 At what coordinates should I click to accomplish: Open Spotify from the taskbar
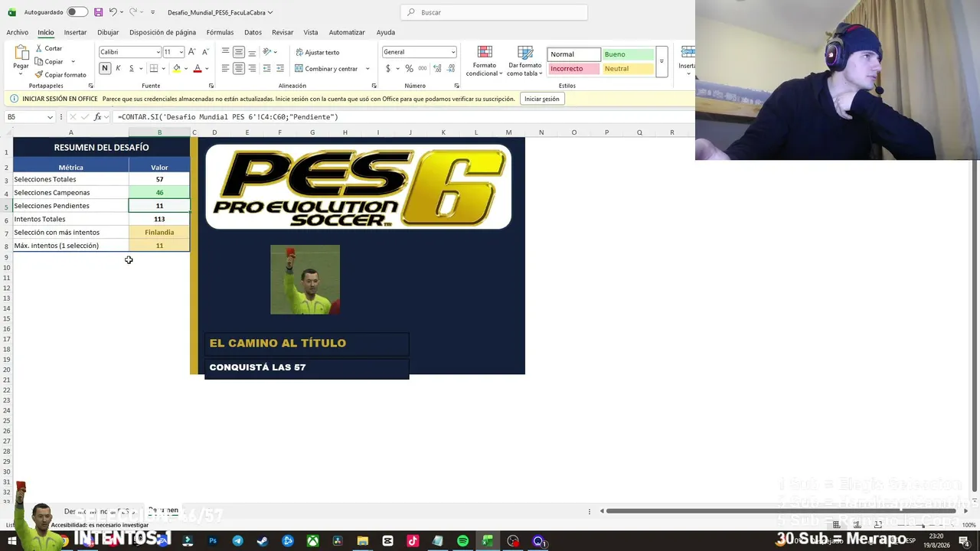(462, 541)
